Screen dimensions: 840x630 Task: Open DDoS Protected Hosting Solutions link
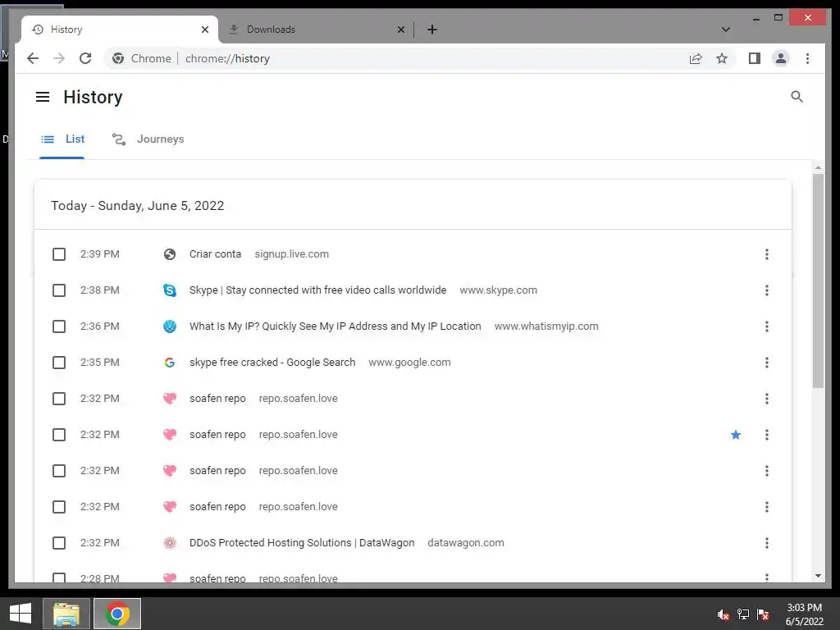pos(302,543)
